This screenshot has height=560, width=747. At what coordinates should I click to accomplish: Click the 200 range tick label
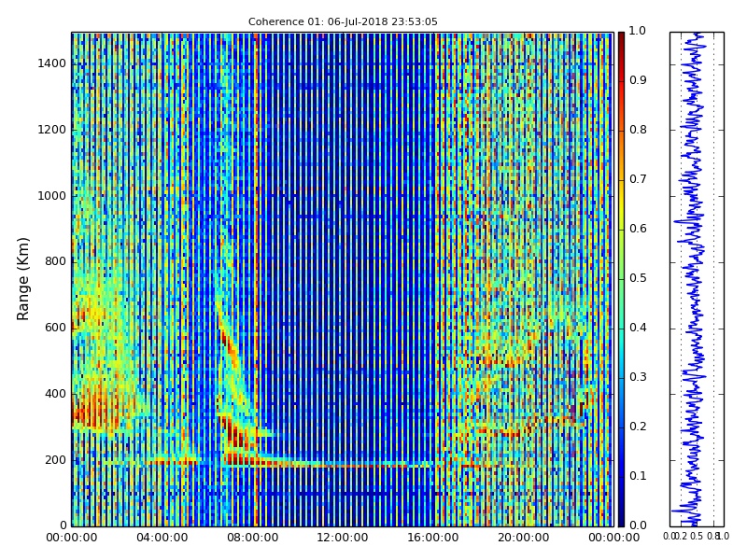[56, 460]
